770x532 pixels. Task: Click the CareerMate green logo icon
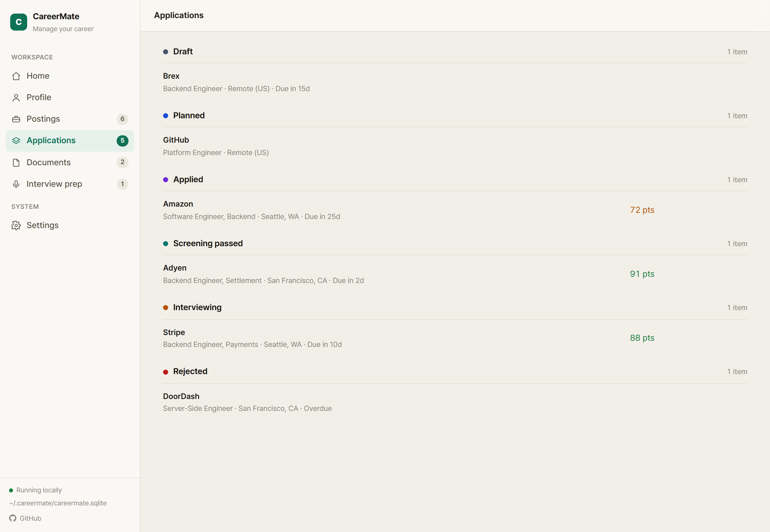click(19, 22)
